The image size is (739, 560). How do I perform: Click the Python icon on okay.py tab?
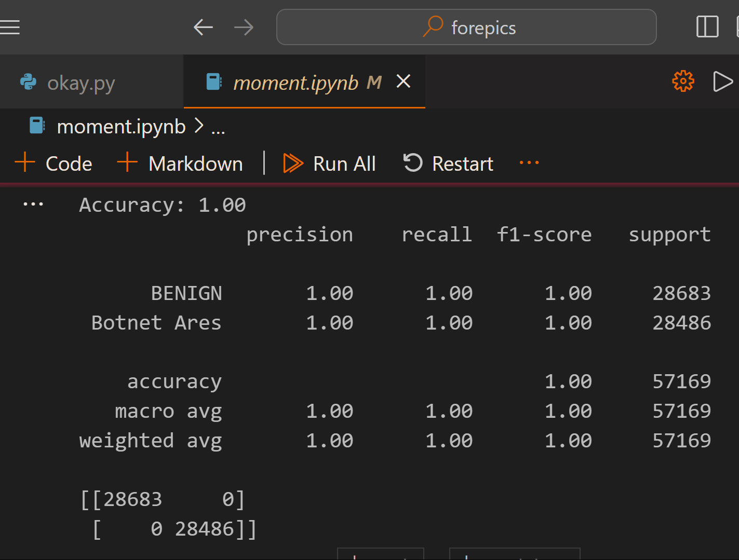click(x=28, y=82)
